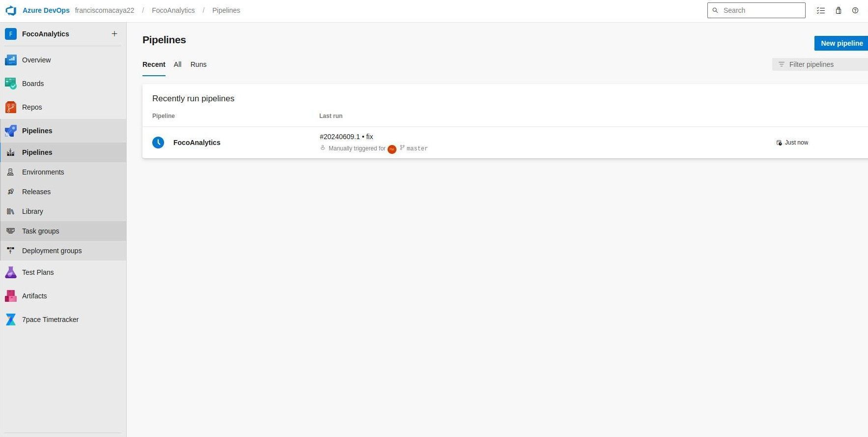868x437 pixels.
Task: Select Releases in the sidebar
Action: [63, 192]
